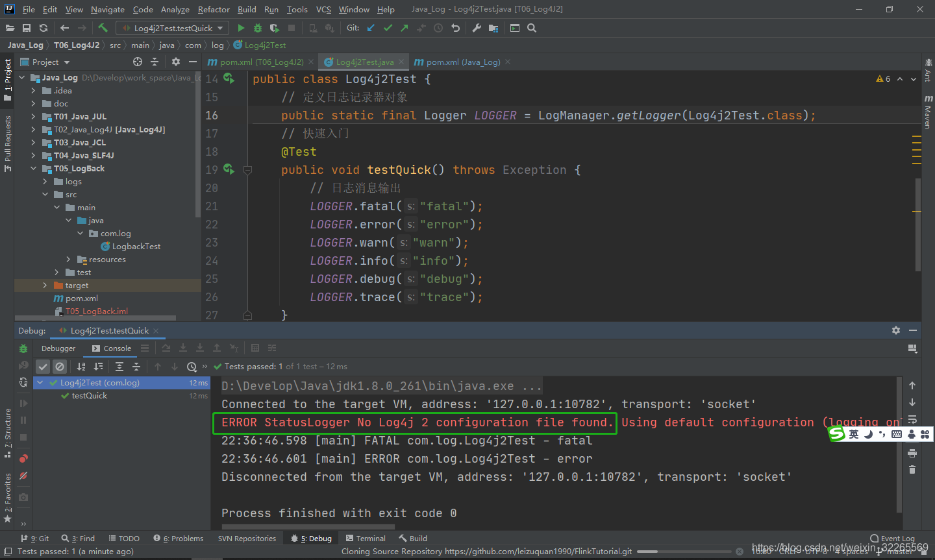The width and height of the screenshot is (935, 560).
Task: Click the Git Commit green checkmark
Action: (x=388, y=28)
